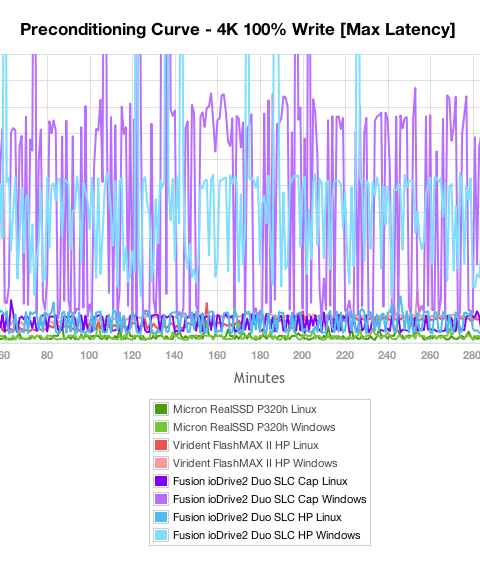This screenshot has height=573, width=480.
Task: Click the 140 minute axis label
Action: point(174,355)
